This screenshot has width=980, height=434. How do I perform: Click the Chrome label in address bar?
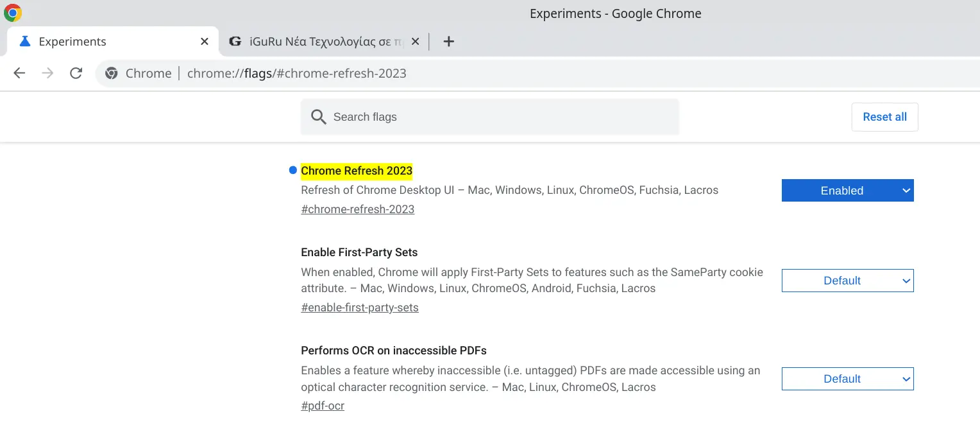(x=149, y=73)
